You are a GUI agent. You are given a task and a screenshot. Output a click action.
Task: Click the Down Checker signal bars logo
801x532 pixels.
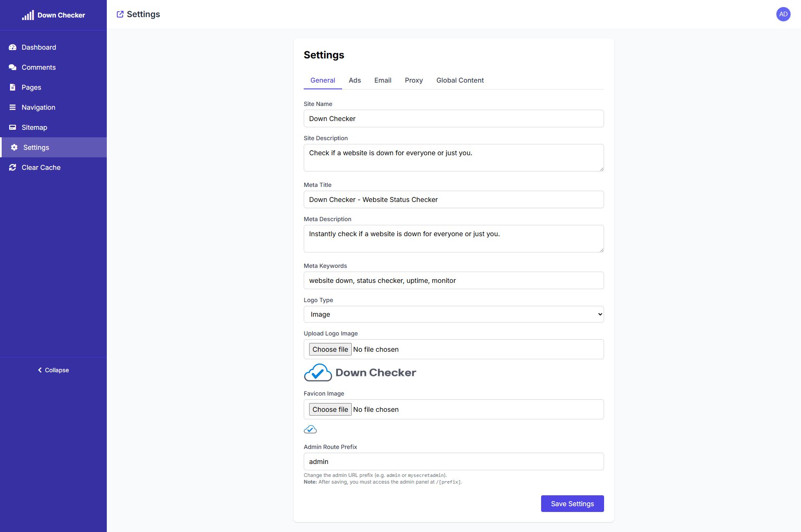28,15
